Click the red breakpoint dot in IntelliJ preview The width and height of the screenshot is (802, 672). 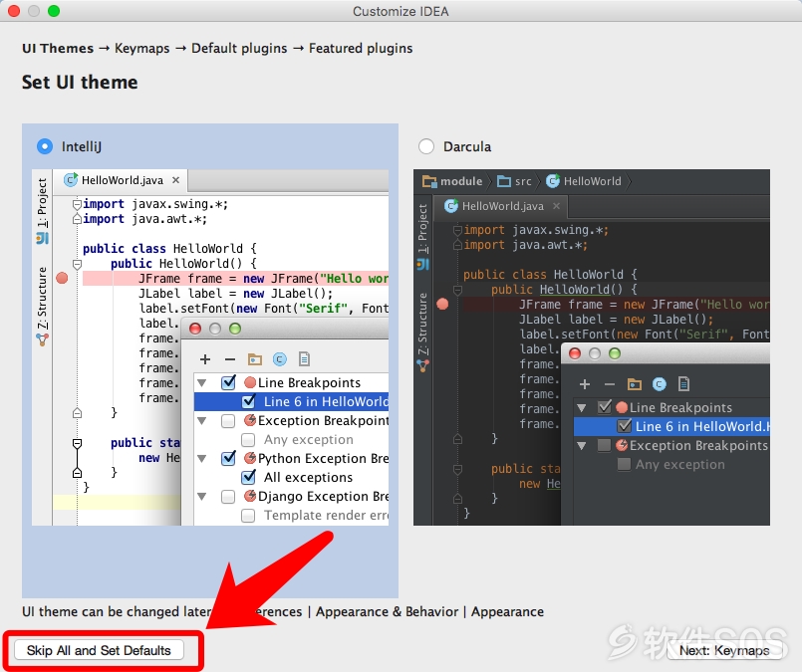[62, 278]
